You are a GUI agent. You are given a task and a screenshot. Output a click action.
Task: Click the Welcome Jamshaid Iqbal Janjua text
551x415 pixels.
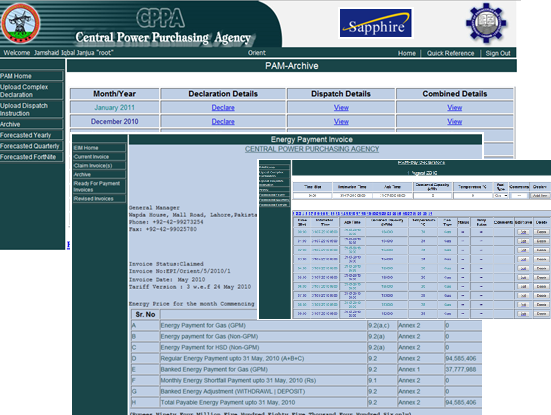coord(58,53)
